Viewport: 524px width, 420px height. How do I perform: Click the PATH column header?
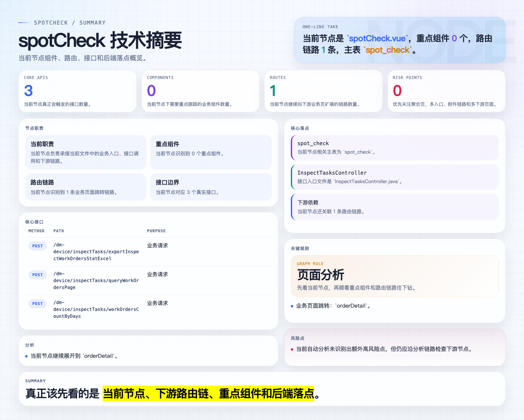(x=59, y=231)
